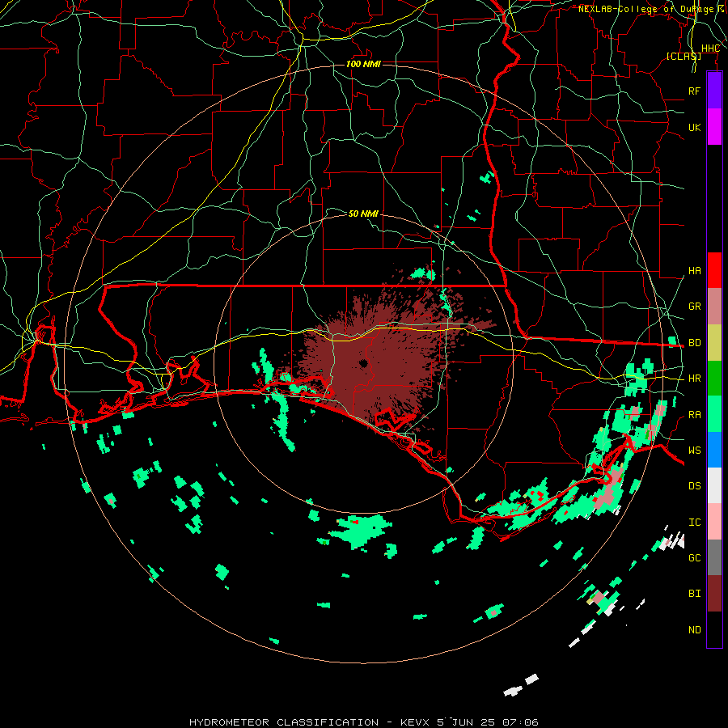This screenshot has width=728, height=728.
Task: Click the 'GC' legend label
Action: tap(694, 558)
